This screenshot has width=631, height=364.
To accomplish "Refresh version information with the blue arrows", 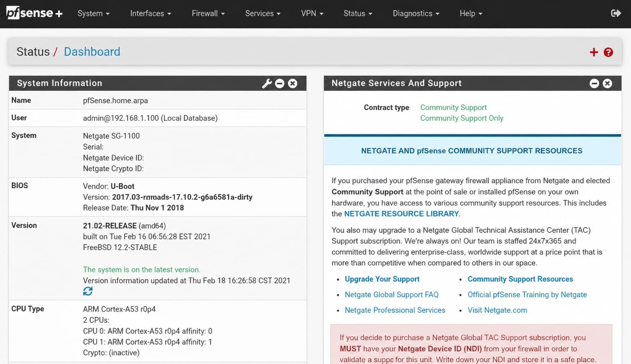I will pos(88,291).
